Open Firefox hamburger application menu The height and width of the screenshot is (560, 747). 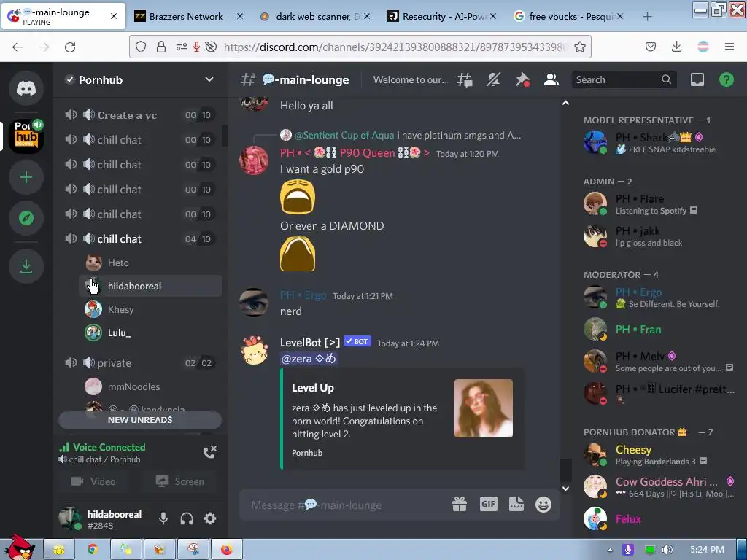pos(729,47)
